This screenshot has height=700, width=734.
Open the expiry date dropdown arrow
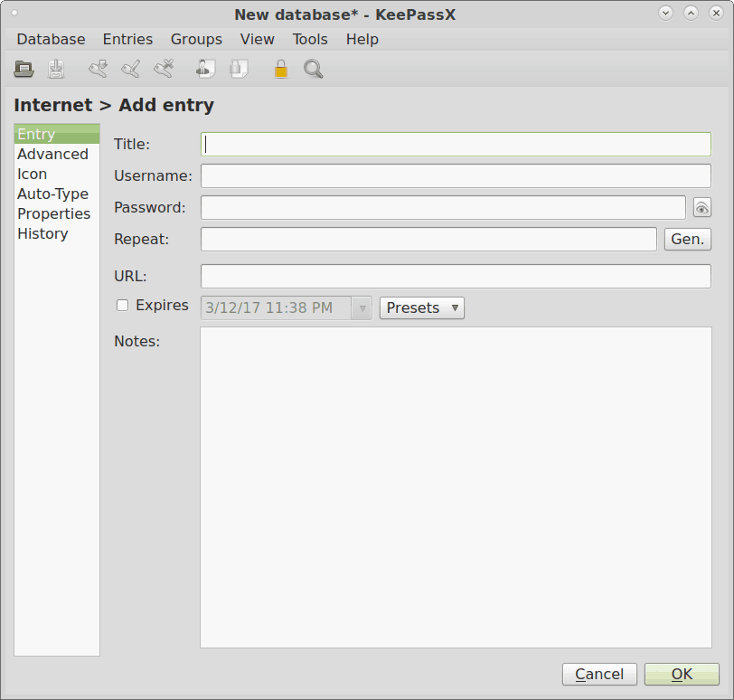[362, 308]
